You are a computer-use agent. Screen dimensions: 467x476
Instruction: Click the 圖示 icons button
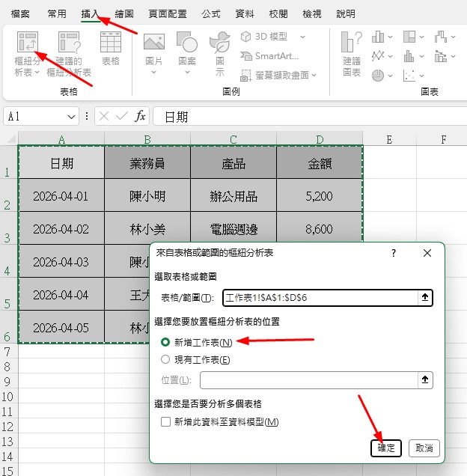pos(219,42)
